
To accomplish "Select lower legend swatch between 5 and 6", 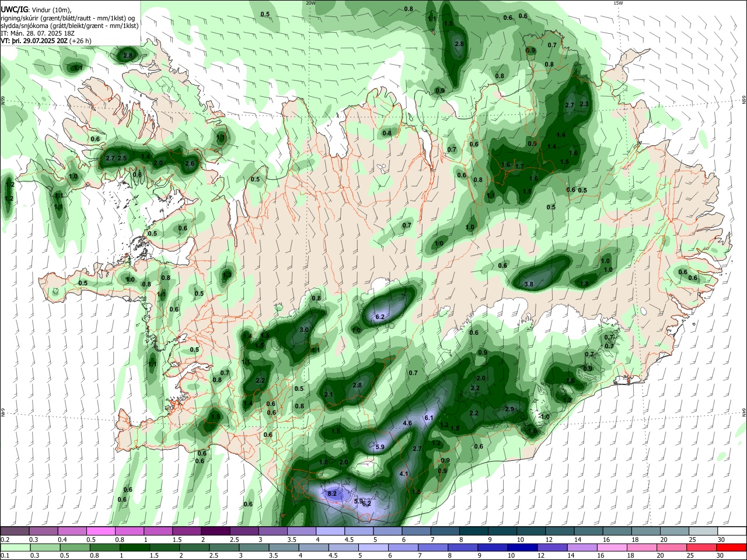I will [373, 548].
